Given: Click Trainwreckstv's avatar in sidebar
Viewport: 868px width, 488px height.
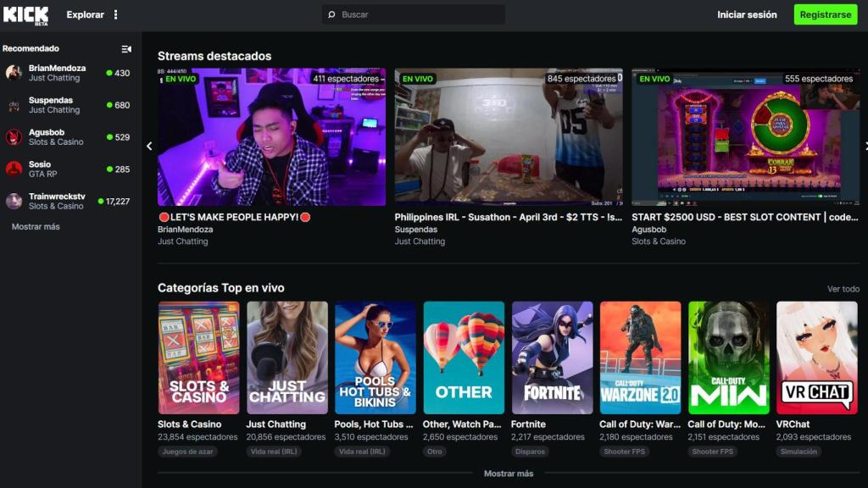Looking at the screenshot, I should point(15,202).
